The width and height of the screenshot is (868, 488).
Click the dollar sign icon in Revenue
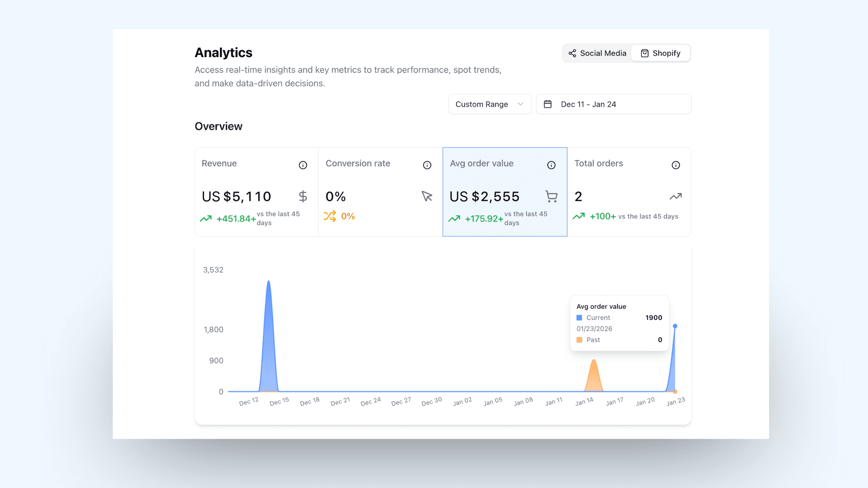tap(303, 196)
